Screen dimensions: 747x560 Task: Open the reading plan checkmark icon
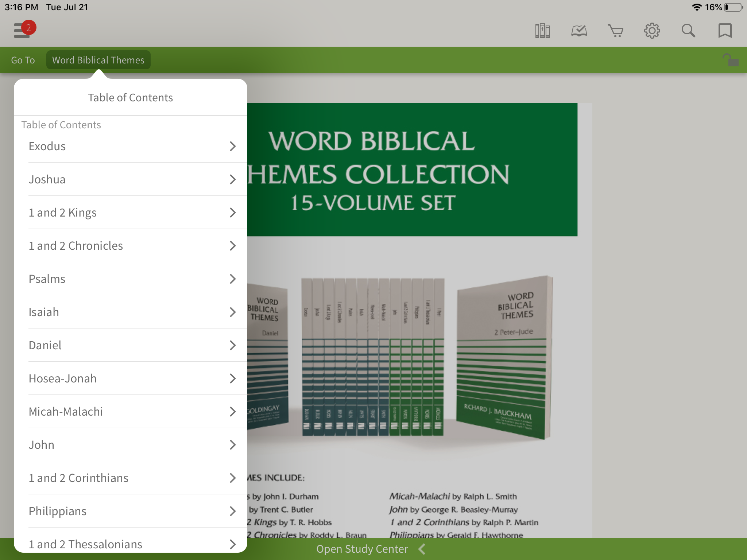tap(579, 31)
